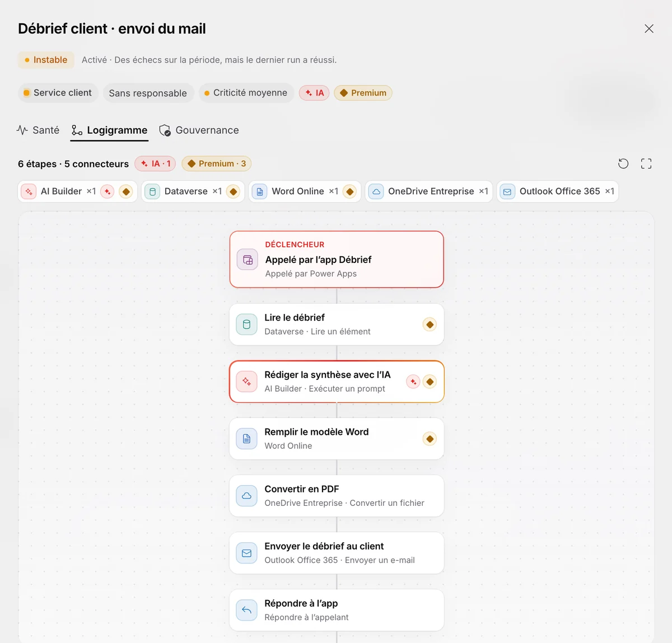Click the Premium tag in header
The height and width of the screenshot is (643, 672).
(363, 93)
